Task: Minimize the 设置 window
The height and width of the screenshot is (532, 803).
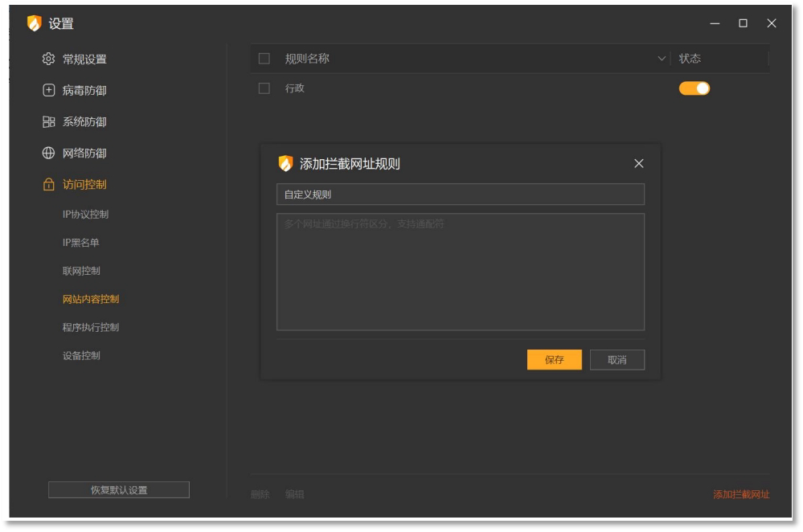Action: tap(715, 23)
